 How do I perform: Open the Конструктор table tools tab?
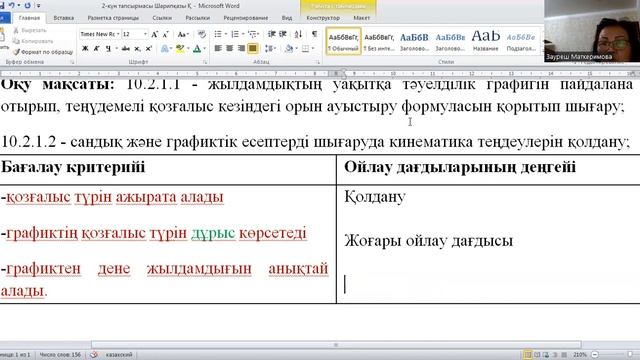coord(323,18)
